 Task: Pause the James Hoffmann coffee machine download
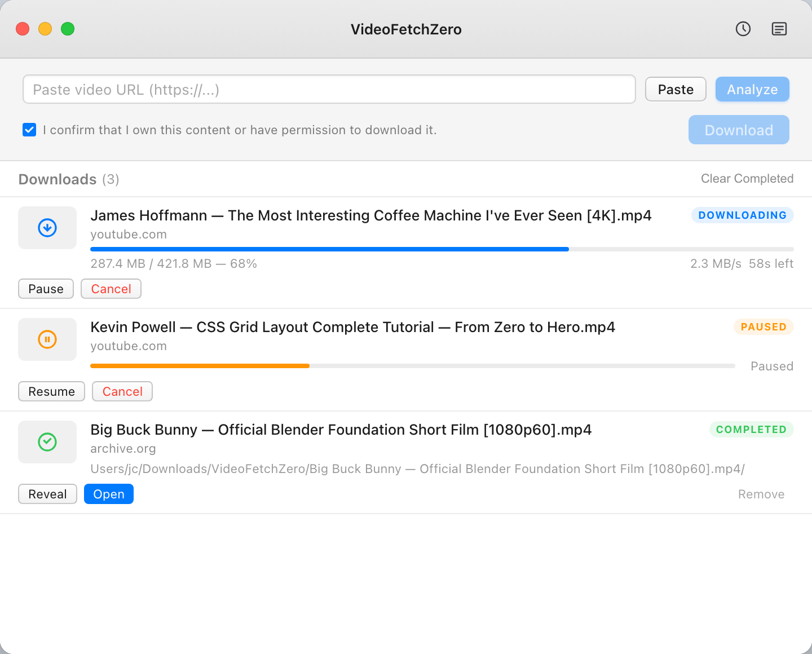pos(46,289)
